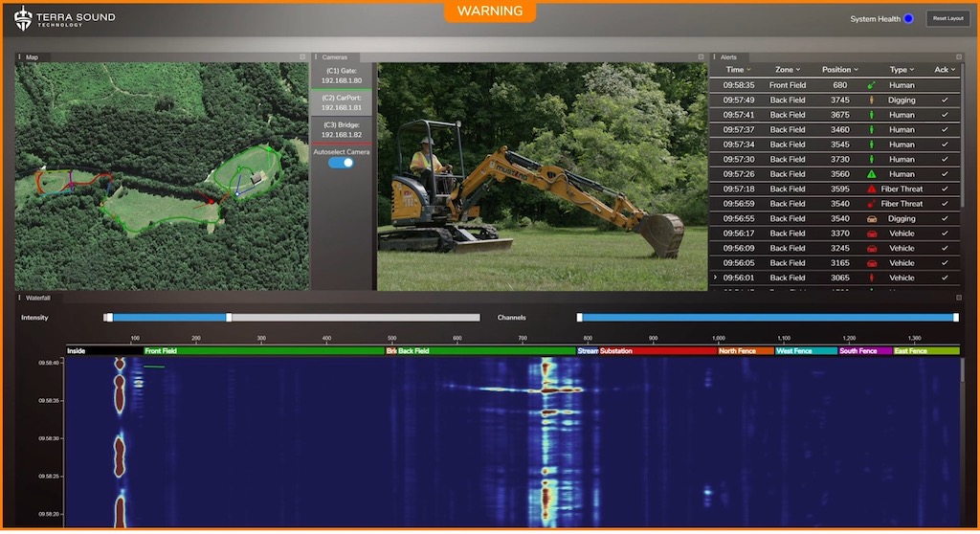Screen dimensions: 980x534
Task: Click the System Health blue indicator
Action: click(908, 19)
